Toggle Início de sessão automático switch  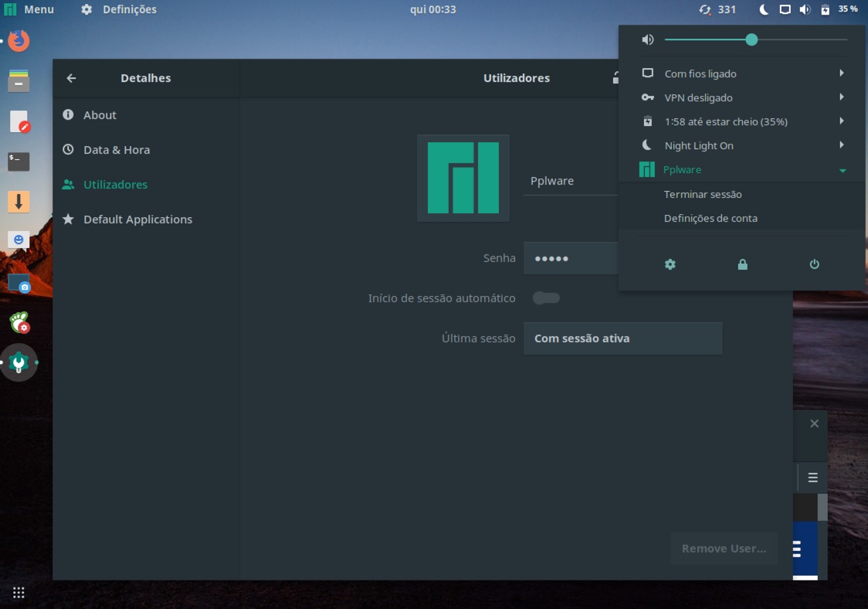tap(546, 298)
